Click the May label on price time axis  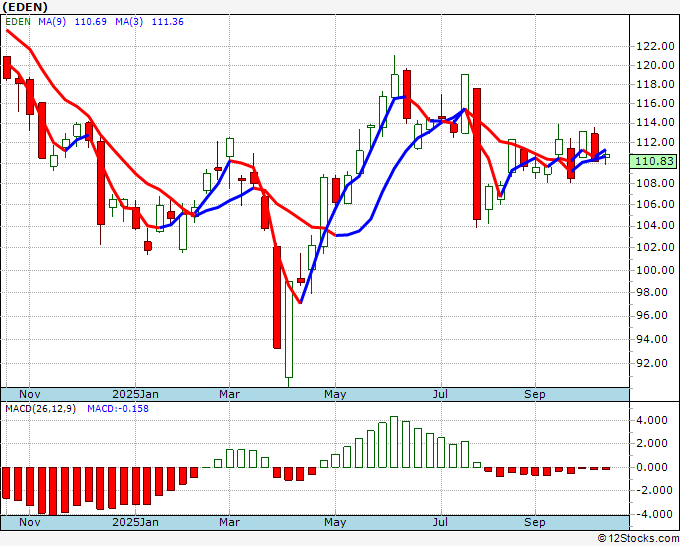pos(335,394)
